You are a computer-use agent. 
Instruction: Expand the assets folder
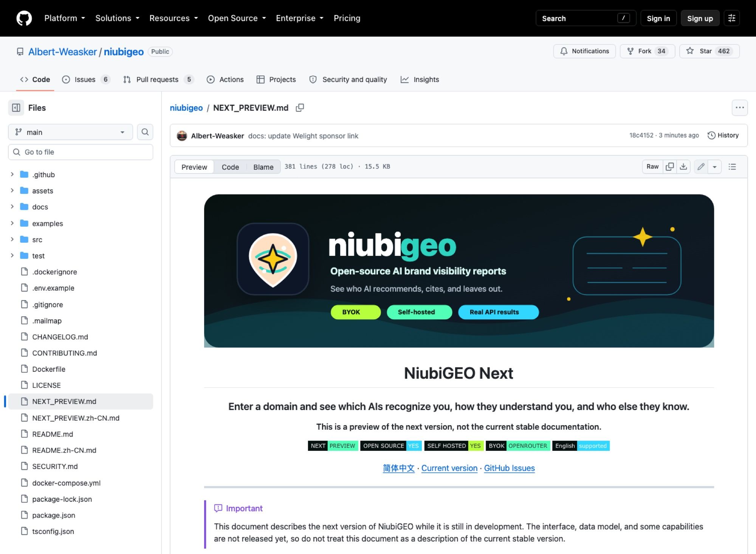12,190
